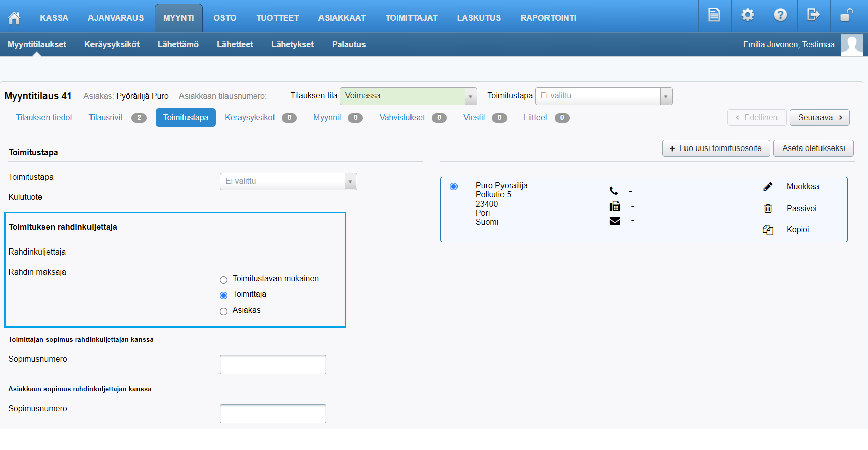This screenshot has width=868, height=450.
Task: Open the LASKUTUS main menu
Action: tap(479, 18)
